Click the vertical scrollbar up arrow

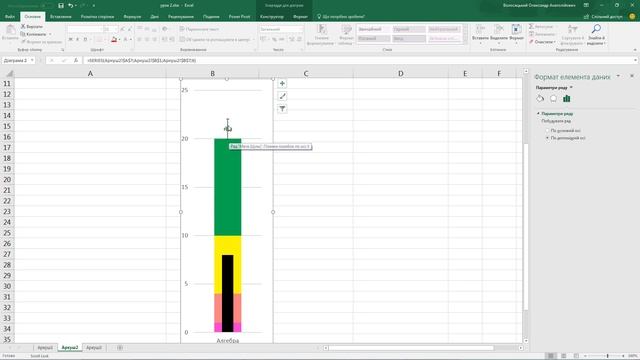(x=526, y=71)
